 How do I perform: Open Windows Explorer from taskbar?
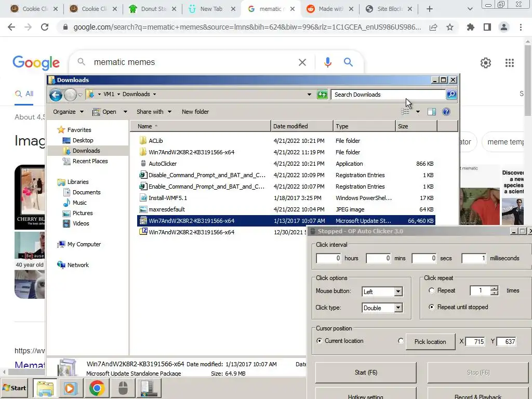(45, 388)
